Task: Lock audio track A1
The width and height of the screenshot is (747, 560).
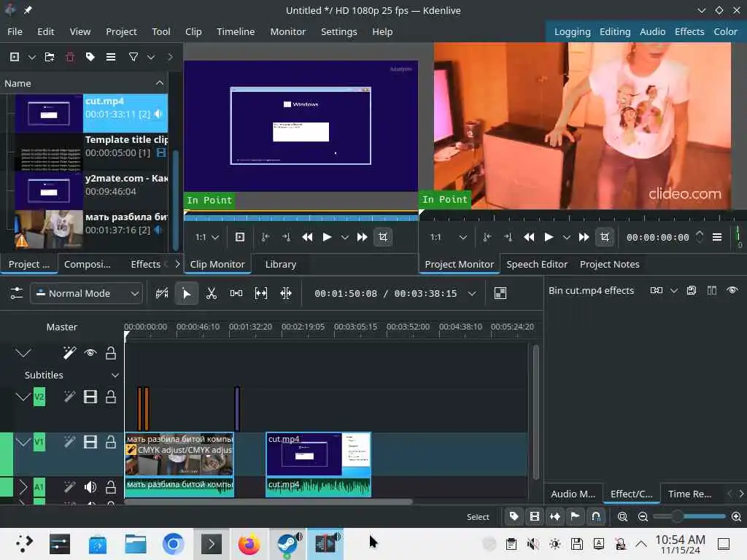Action: [111, 486]
